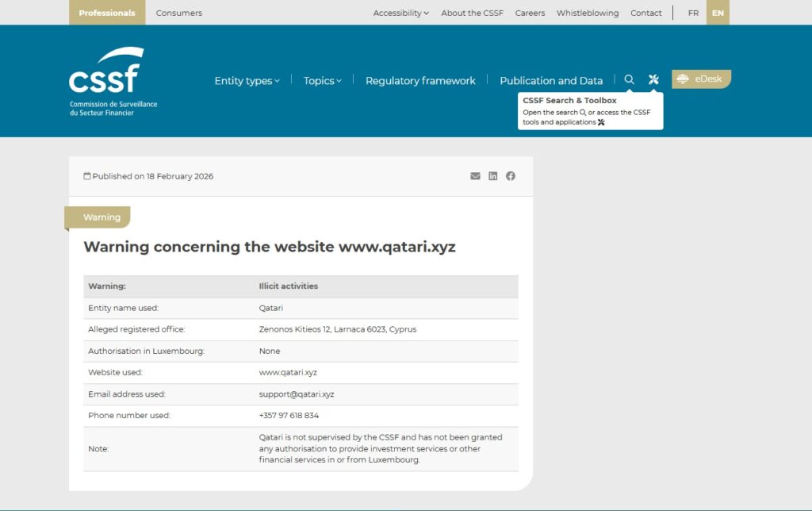This screenshot has width=812, height=511.
Task: Click the 'Entity name used:' label
Action: [123, 308]
